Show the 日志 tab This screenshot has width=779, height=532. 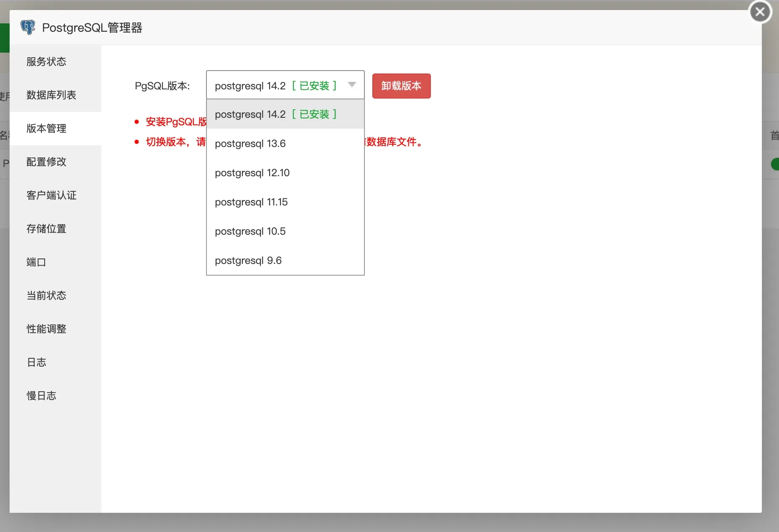[x=55, y=362]
